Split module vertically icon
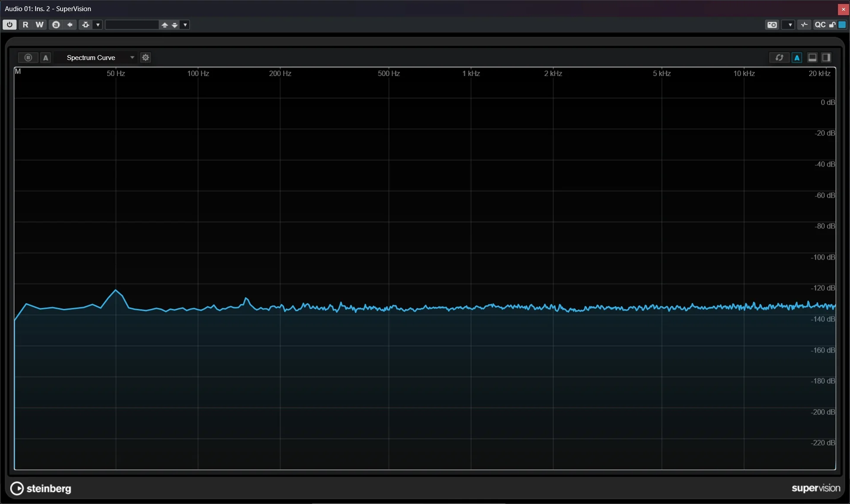 point(826,57)
